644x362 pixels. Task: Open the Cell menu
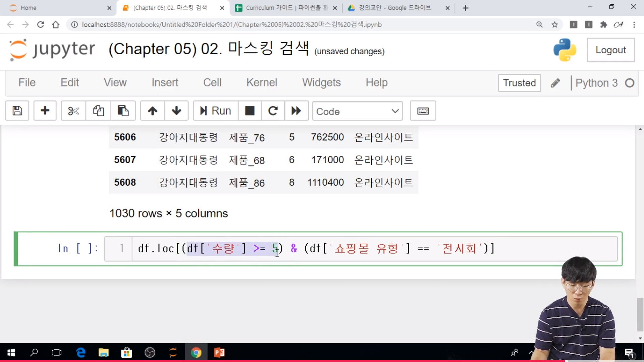[x=212, y=82]
